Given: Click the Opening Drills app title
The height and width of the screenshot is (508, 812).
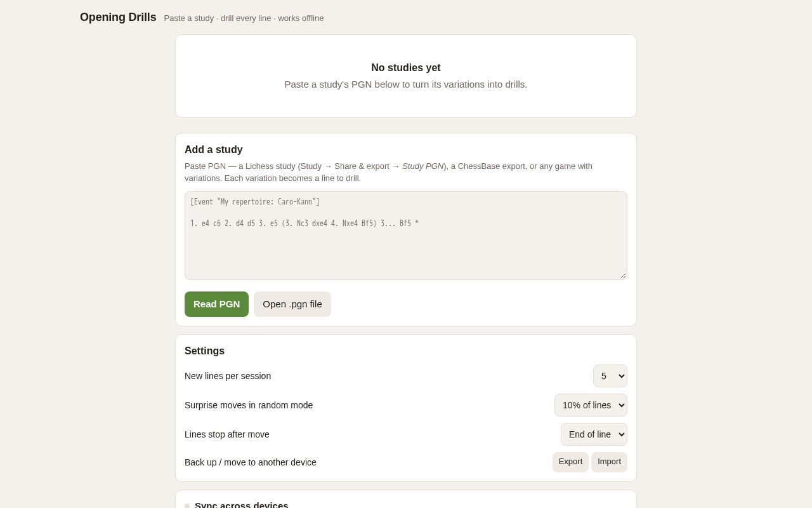Looking at the screenshot, I should 118,17.
